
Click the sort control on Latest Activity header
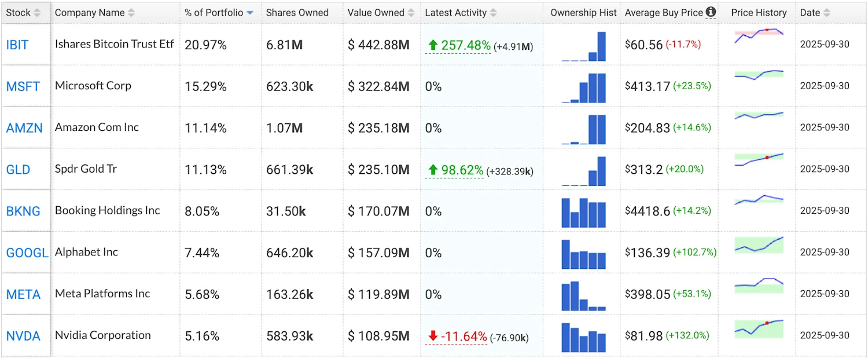[493, 12]
